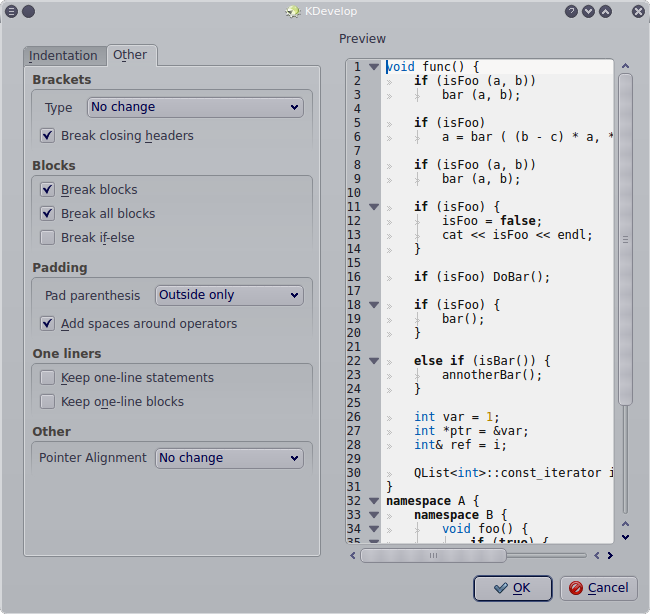Open the Pad parenthesis dropdown
The width and height of the screenshot is (650, 614).
[x=229, y=295]
